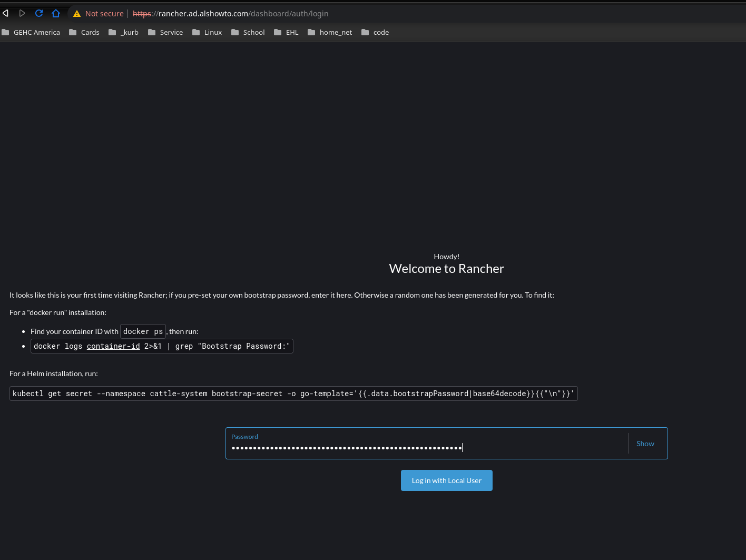746x560 pixels.
Task: Click the docker logs container-id command
Action: [x=162, y=346]
